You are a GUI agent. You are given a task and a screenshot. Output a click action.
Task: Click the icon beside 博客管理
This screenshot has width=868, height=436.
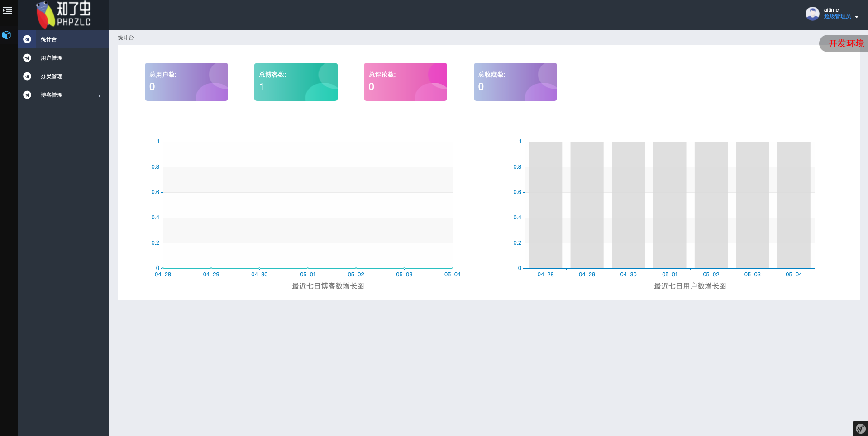click(27, 95)
